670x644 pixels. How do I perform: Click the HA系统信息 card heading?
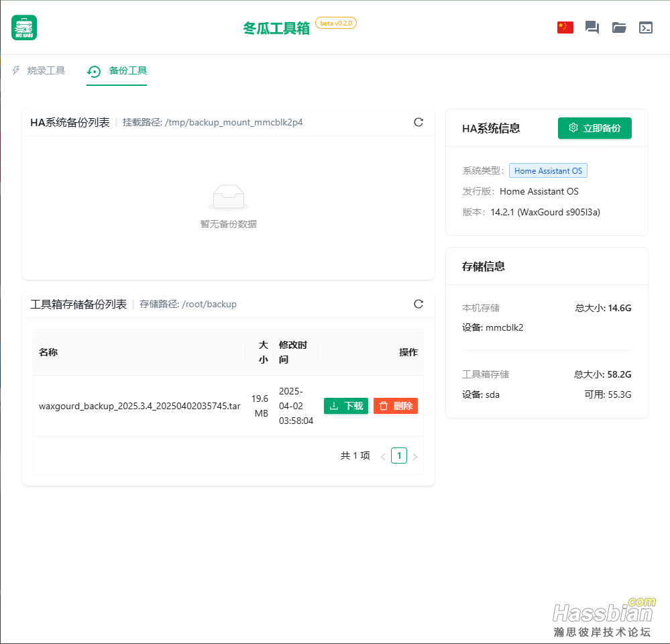coord(491,128)
